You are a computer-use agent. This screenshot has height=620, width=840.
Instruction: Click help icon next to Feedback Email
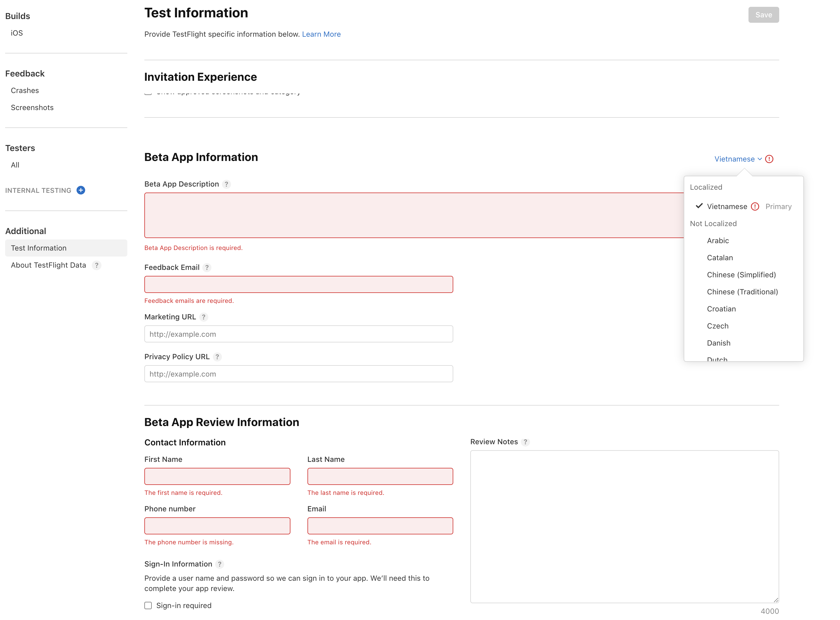207,268
